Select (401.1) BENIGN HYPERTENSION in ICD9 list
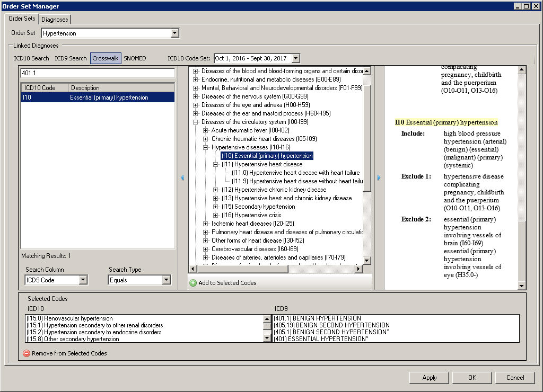This screenshot has height=392, width=543. coord(317,318)
